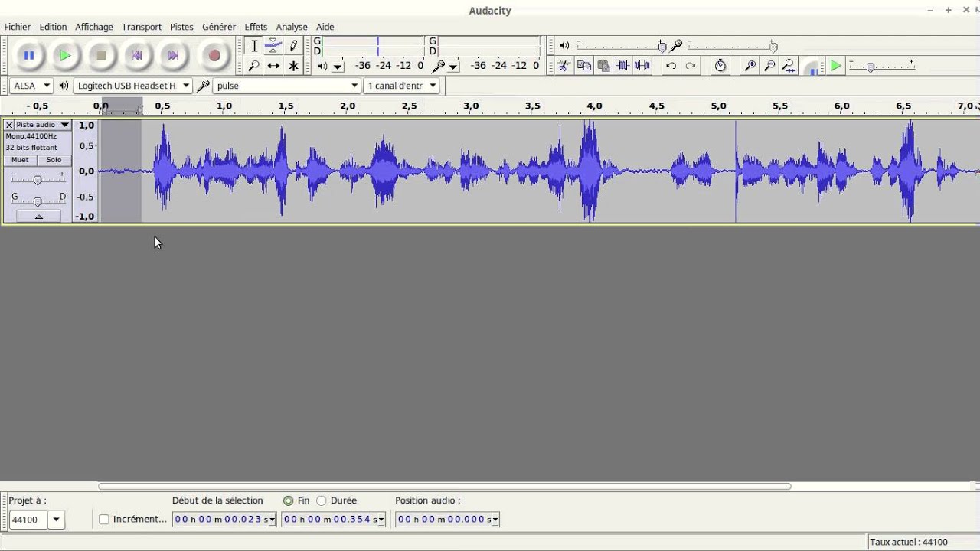
Task: Click the Fit Selection zoom icon
Action: pyautogui.click(x=789, y=66)
